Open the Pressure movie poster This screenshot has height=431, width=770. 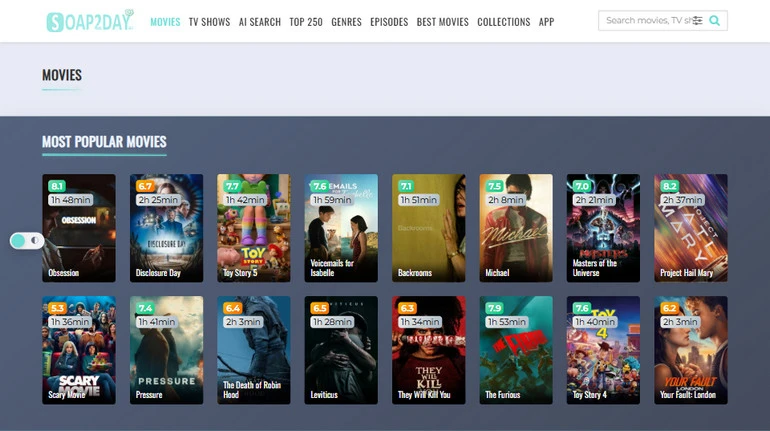(x=166, y=350)
